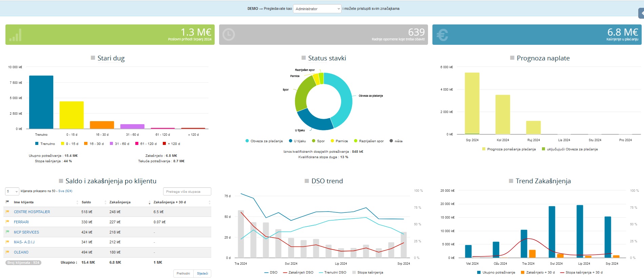Toggle Zakašnjeli DSO legend entry
Screen dimensions: 644x280
pyautogui.click(x=298, y=273)
